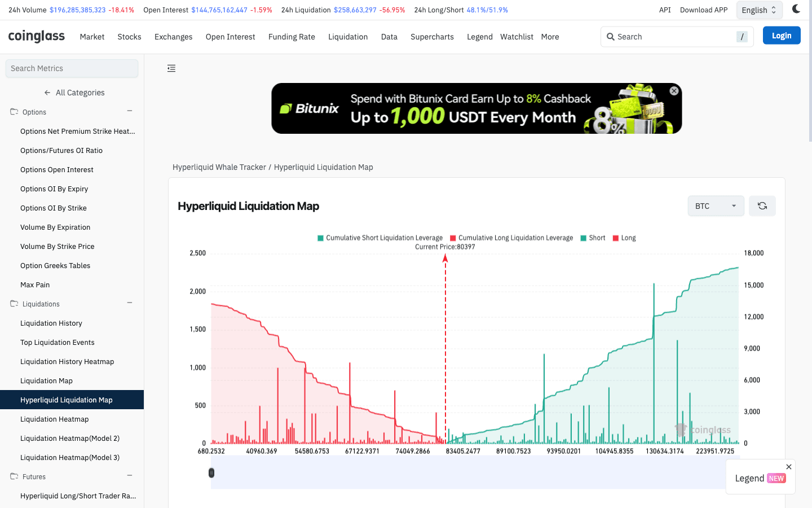Viewport: 812px width, 508px height.
Task: Click Download APP link
Action: coord(704,10)
